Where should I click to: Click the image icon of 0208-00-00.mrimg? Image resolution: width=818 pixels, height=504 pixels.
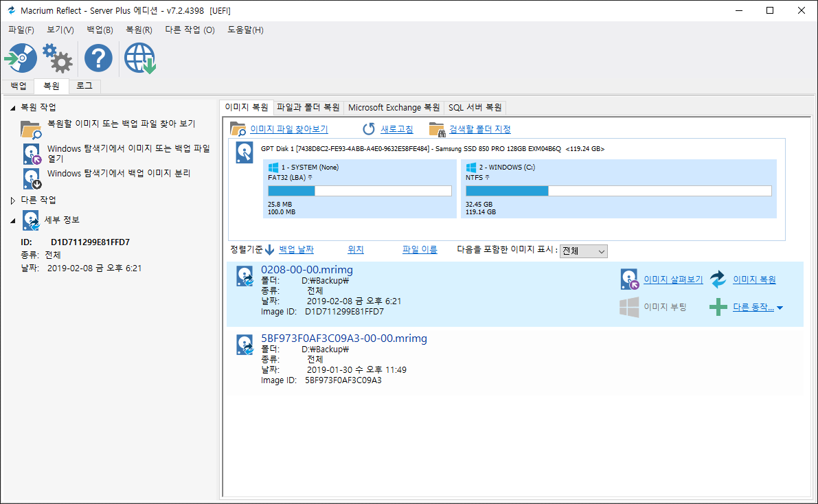point(245,277)
